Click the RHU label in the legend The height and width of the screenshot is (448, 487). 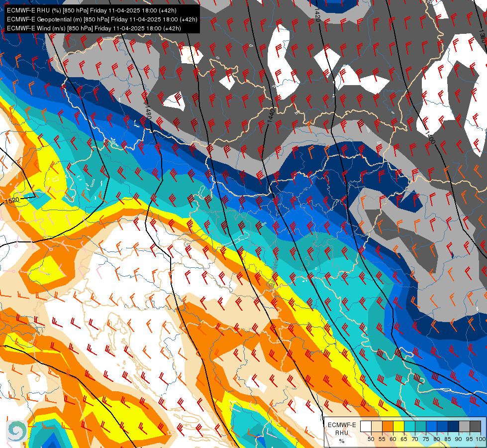coord(342,433)
